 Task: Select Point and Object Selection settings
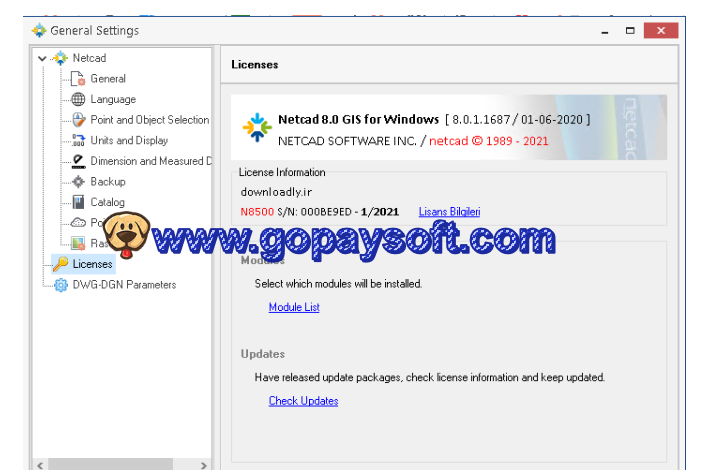tap(150, 120)
